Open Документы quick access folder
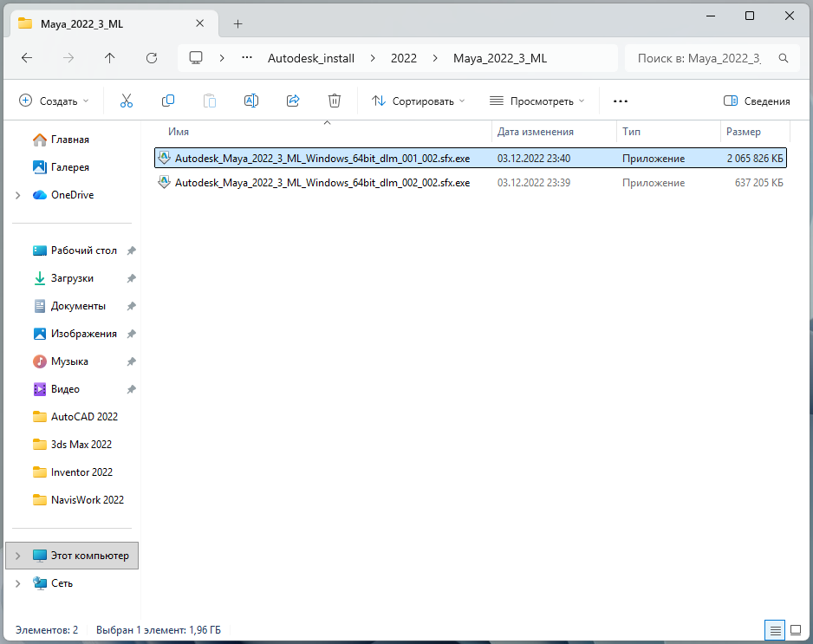Image resolution: width=813 pixels, height=644 pixels. pos(78,306)
